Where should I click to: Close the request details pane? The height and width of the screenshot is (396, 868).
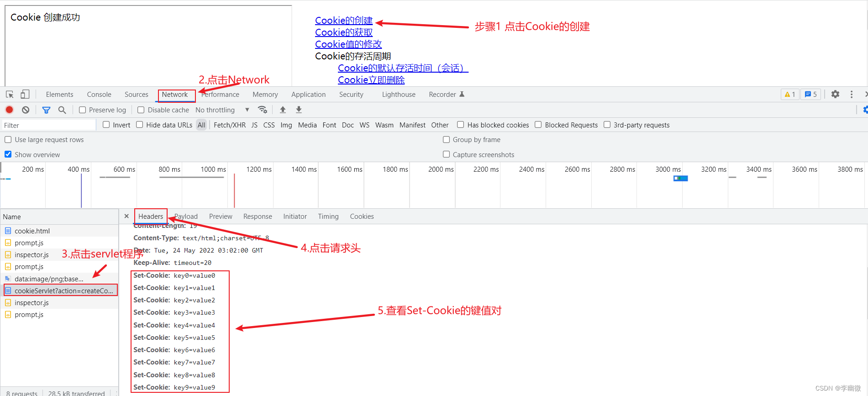126,216
